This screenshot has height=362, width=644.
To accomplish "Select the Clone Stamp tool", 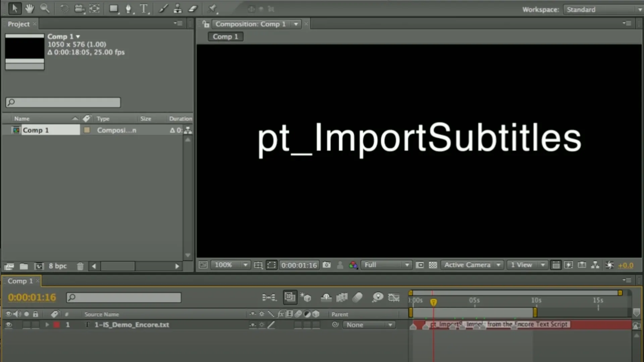I will (x=178, y=9).
